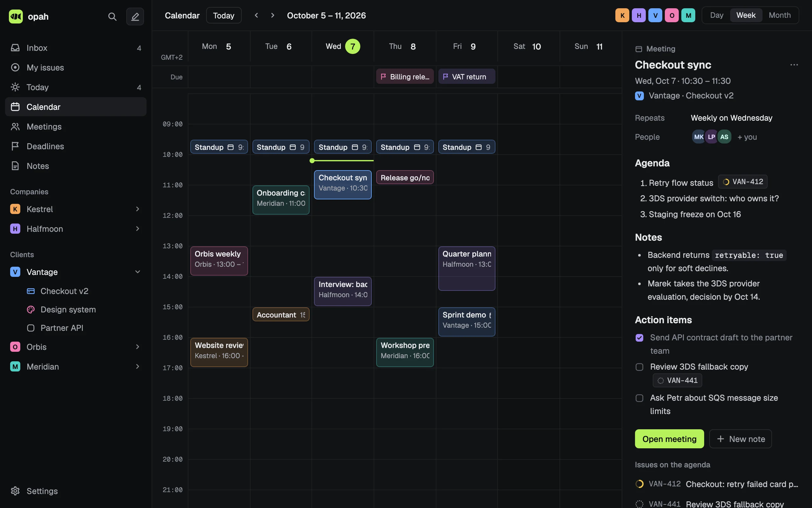812x508 pixels.
Task: Click New note button
Action: 740,439
